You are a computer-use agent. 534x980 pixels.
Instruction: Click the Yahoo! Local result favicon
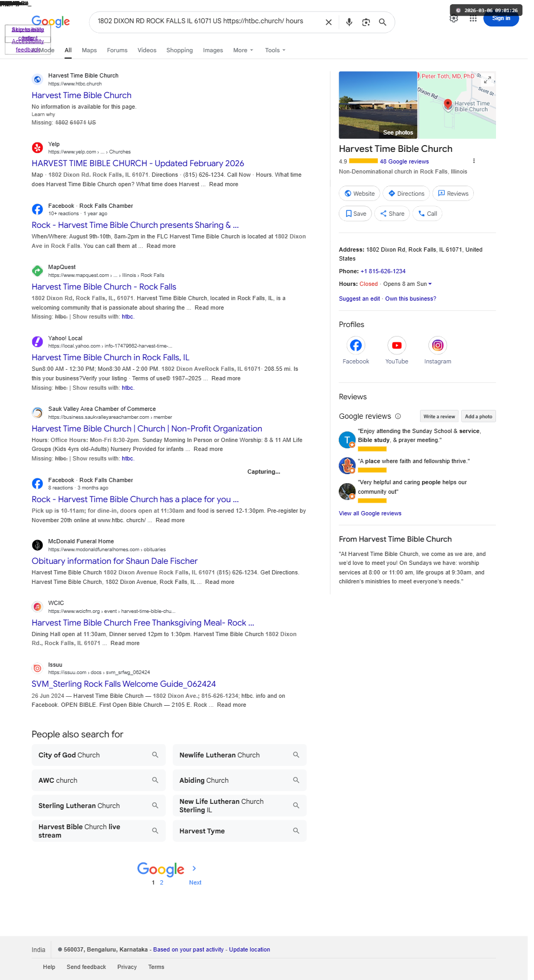(x=37, y=342)
